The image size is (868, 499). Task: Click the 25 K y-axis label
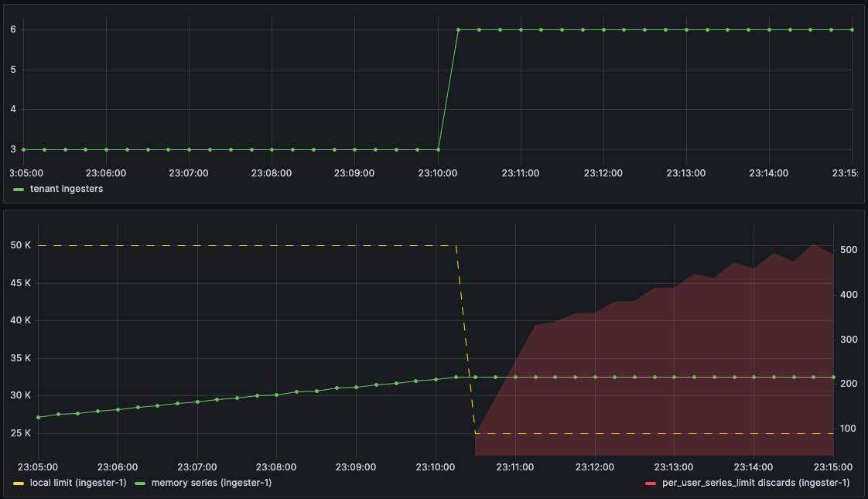21,433
